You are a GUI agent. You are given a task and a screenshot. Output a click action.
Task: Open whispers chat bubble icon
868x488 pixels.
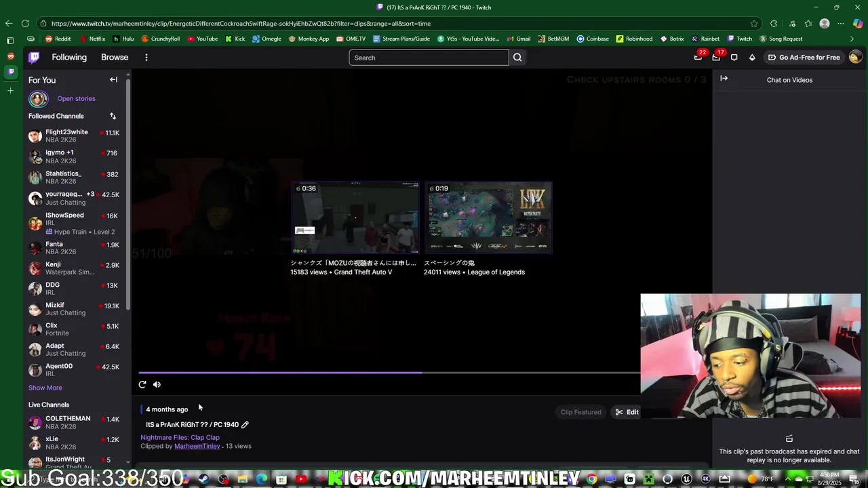pyautogui.click(x=734, y=58)
